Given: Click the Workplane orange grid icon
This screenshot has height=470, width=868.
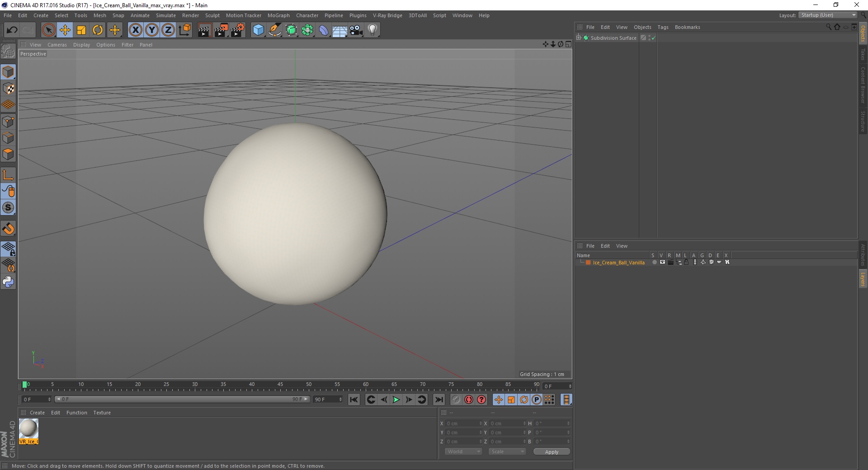Looking at the screenshot, I should point(8,105).
